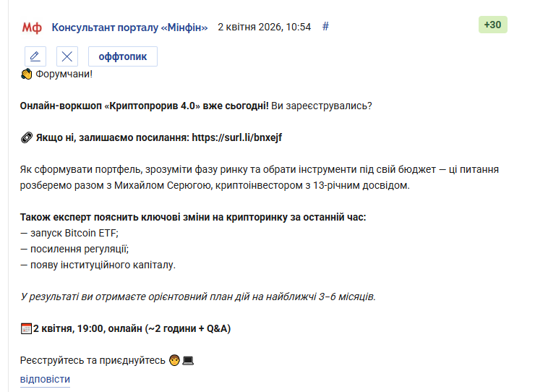Click the waving hand emoji

[26, 74]
